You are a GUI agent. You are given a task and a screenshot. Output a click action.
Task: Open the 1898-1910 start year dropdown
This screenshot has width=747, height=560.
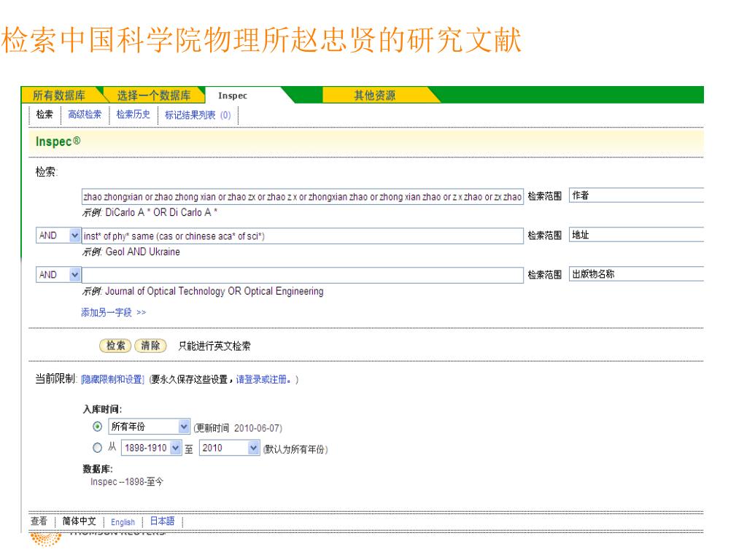pos(152,448)
